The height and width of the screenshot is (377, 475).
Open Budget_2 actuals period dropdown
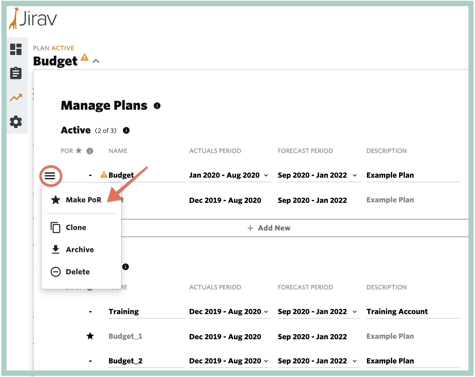pos(230,361)
